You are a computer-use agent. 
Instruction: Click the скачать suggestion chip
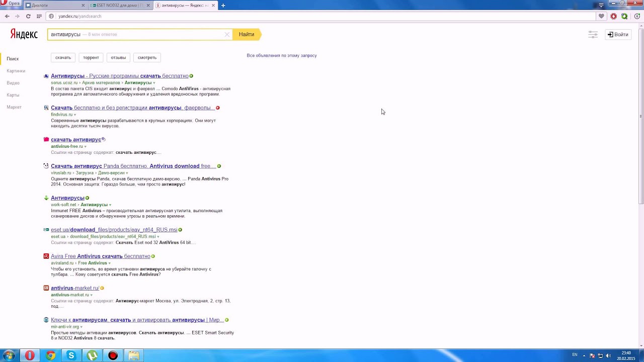pos(63,57)
